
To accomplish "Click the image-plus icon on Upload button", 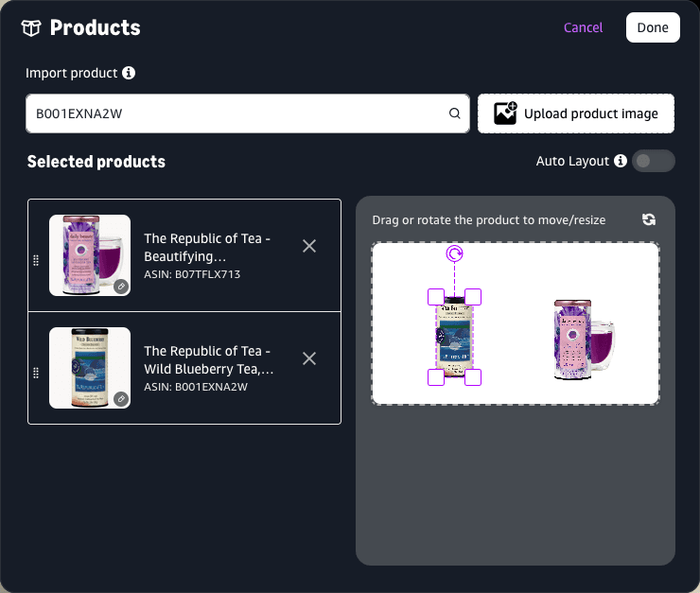I will (x=505, y=113).
